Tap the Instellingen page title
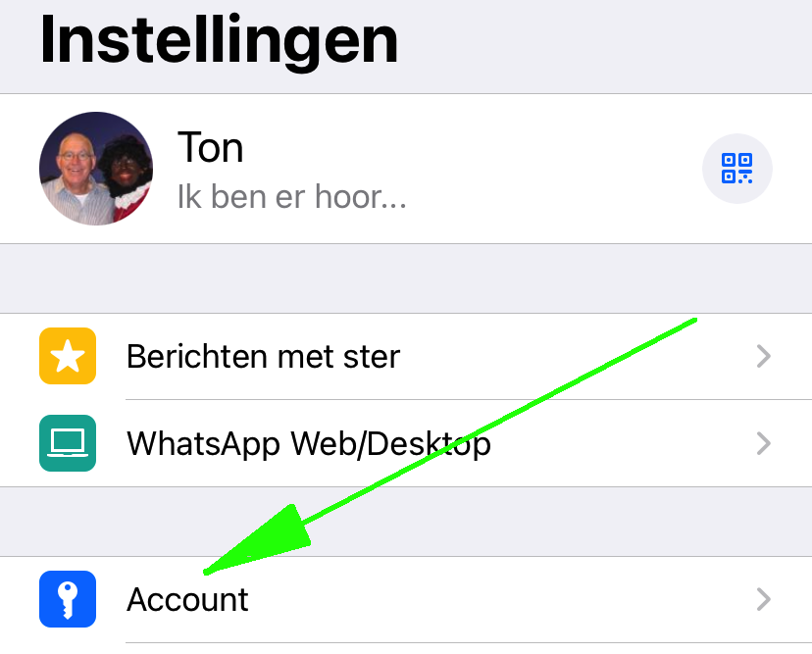Viewport: 812px width, 654px height. point(219,40)
